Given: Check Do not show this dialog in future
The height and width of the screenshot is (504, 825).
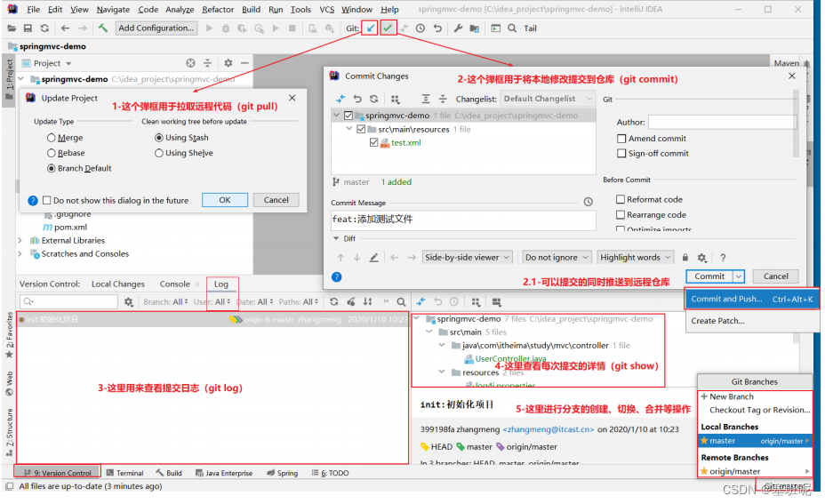Looking at the screenshot, I should (47, 200).
